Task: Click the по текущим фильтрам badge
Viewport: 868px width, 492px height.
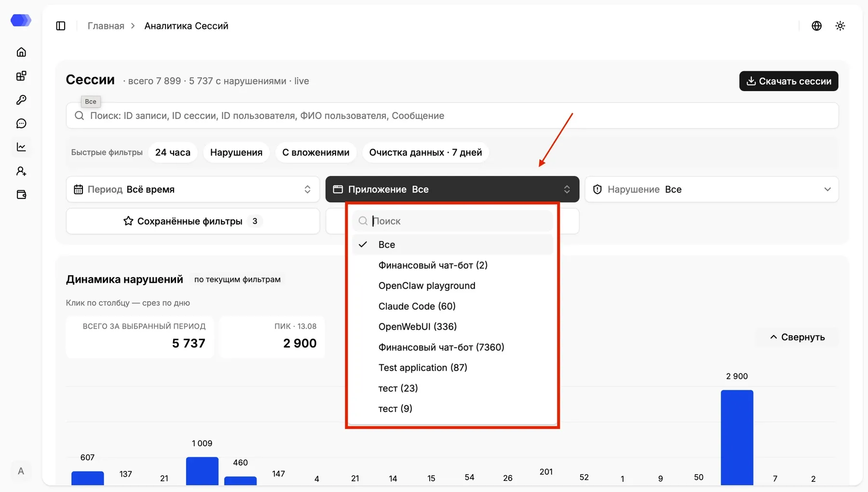Action: pyautogui.click(x=237, y=279)
